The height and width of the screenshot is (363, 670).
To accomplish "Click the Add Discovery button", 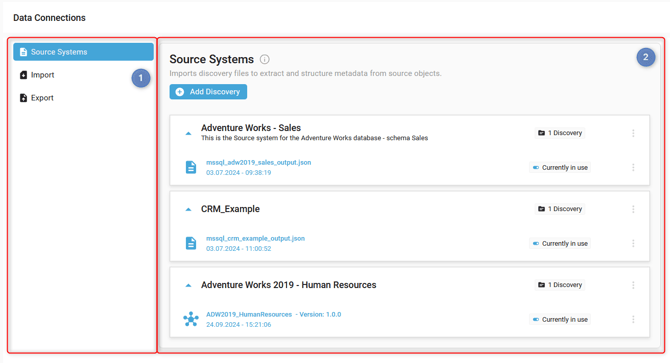I will click(208, 92).
